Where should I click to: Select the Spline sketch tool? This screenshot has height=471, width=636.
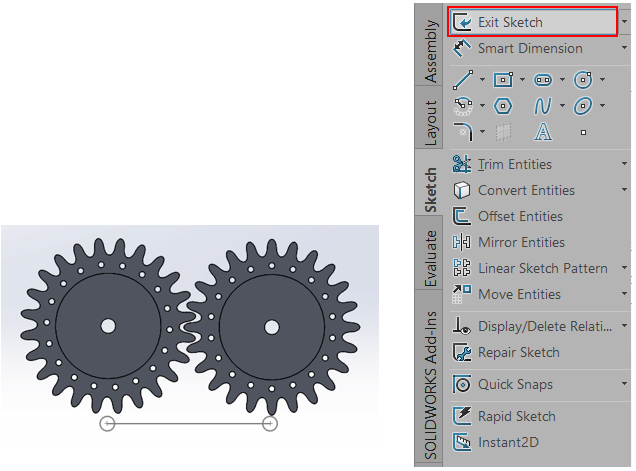[x=543, y=106]
